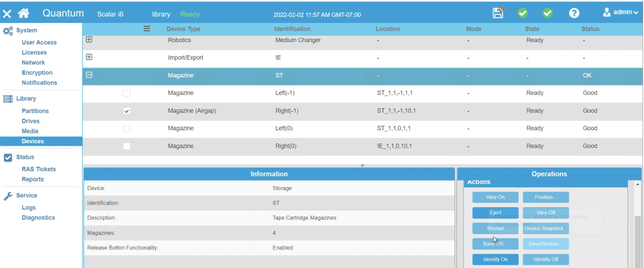Click the save configuration disk icon
The width and height of the screenshot is (644, 268).
tap(498, 12)
